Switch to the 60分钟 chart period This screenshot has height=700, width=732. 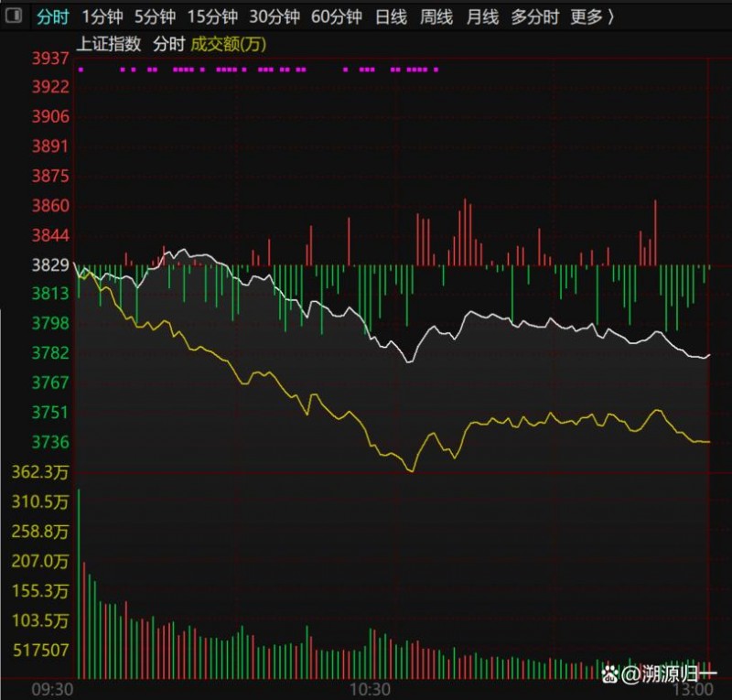point(337,16)
